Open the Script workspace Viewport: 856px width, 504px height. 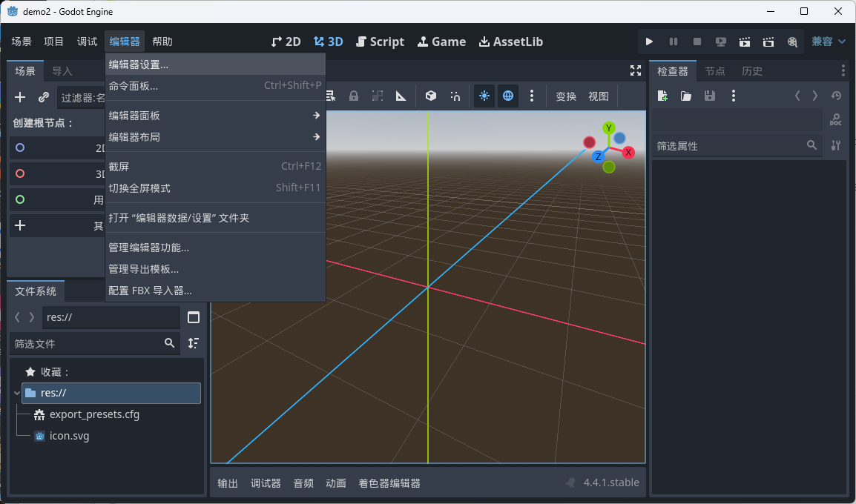tap(380, 42)
